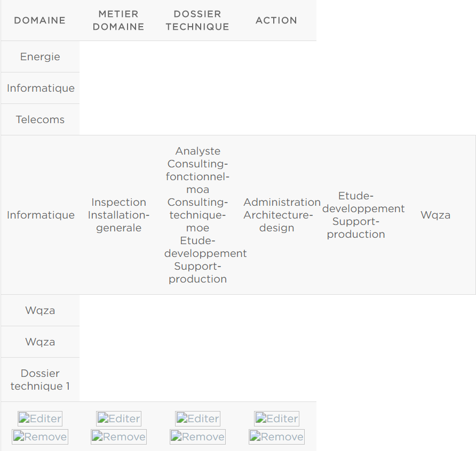The height and width of the screenshot is (451, 476).
Task: Click the Remove icon under the Domaine column
Action: click(40, 437)
